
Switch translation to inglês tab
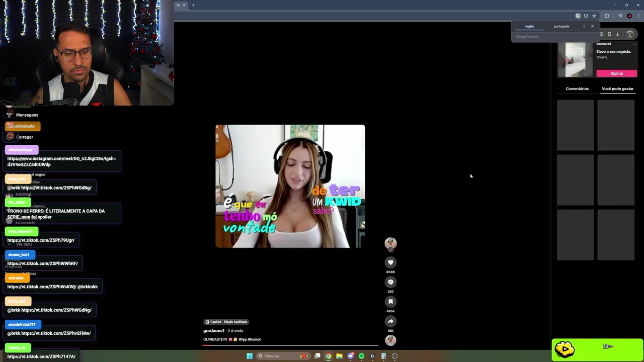tap(530, 26)
